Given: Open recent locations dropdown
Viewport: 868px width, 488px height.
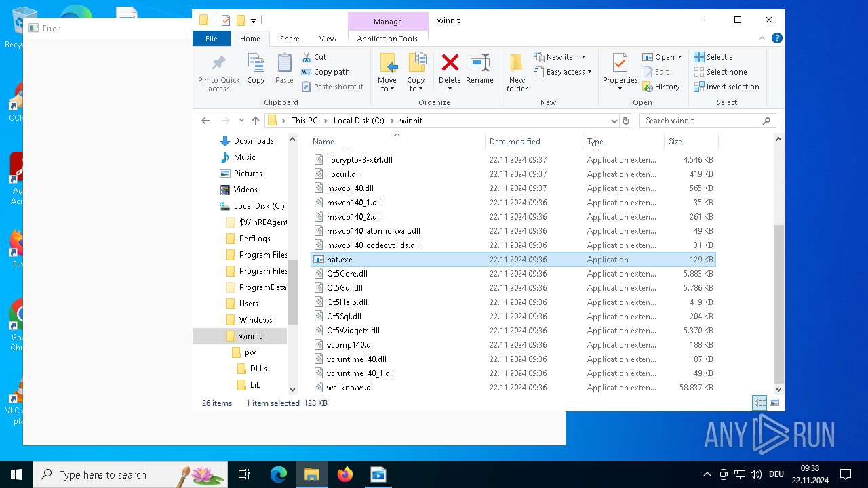Looking at the screenshot, I should click(x=241, y=121).
